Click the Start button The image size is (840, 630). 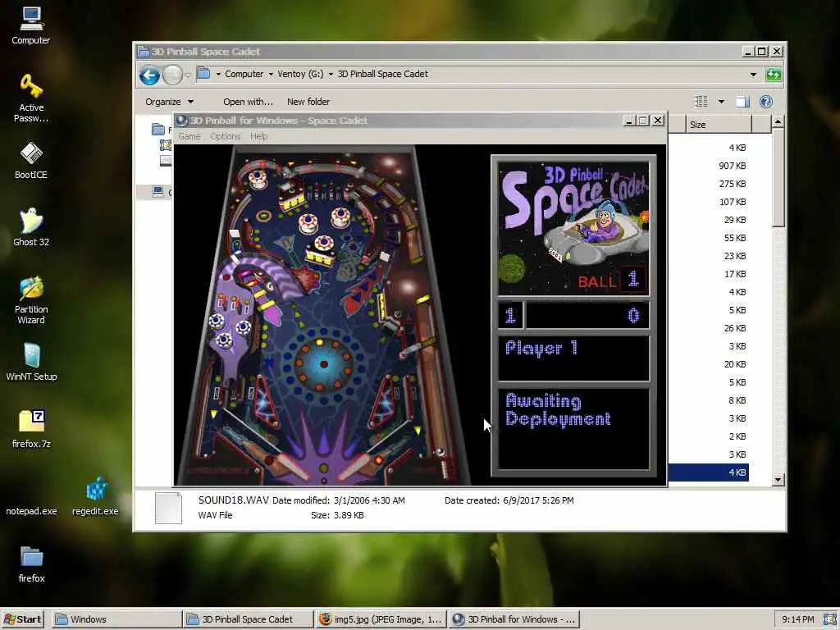point(22,619)
